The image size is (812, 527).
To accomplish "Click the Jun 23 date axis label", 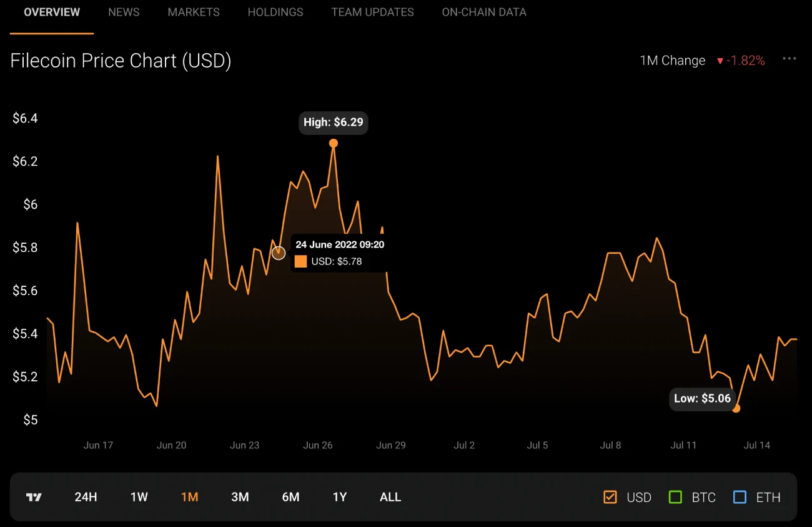I will pyautogui.click(x=245, y=445).
